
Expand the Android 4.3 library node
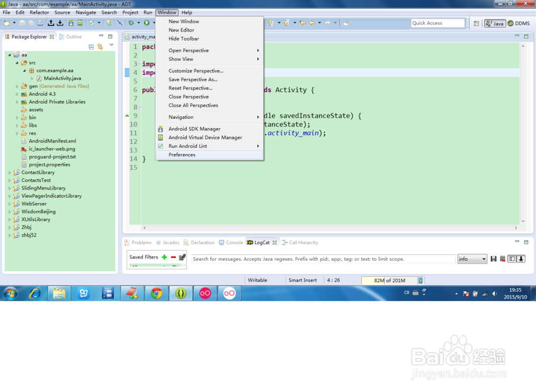pyautogui.click(x=17, y=94)
